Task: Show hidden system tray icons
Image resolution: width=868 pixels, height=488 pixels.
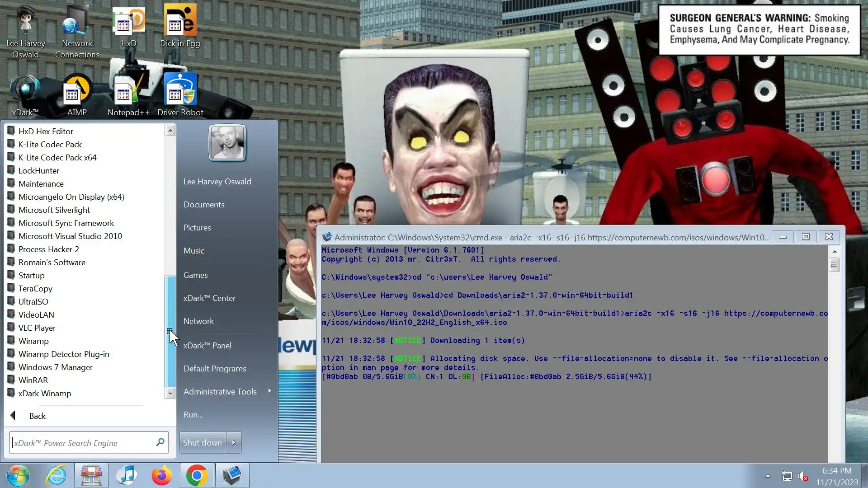Action: [x=768, y=476]
